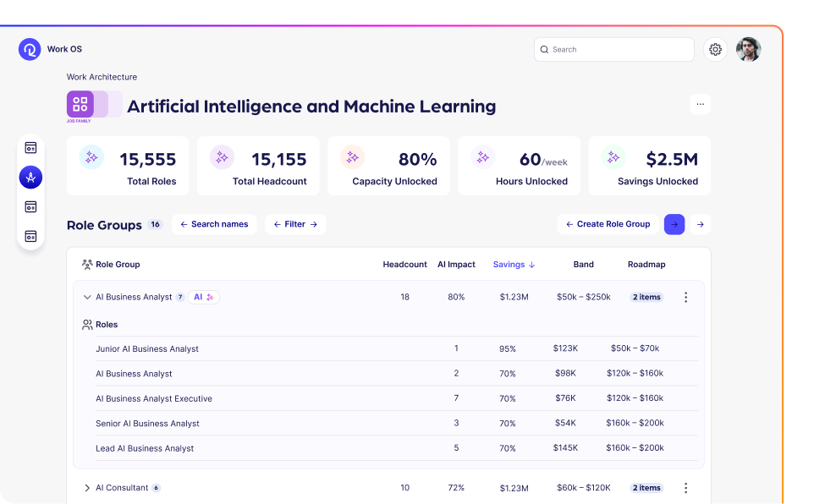This screenshot has height=504, width=825.
Task: Click the solid blue arrow button
Action: (674, 224)
